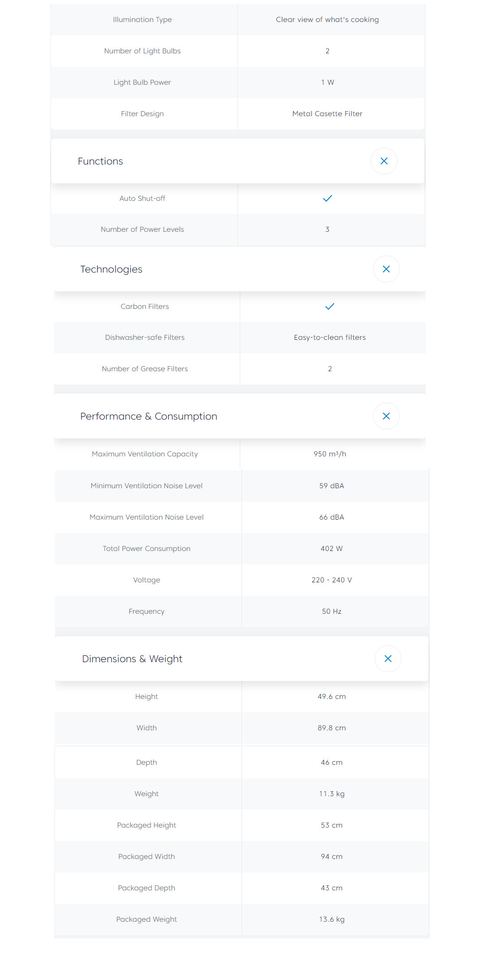484x980 pixels.
Task: Click the Metal Casette Filter value
Action: point(327,114)
